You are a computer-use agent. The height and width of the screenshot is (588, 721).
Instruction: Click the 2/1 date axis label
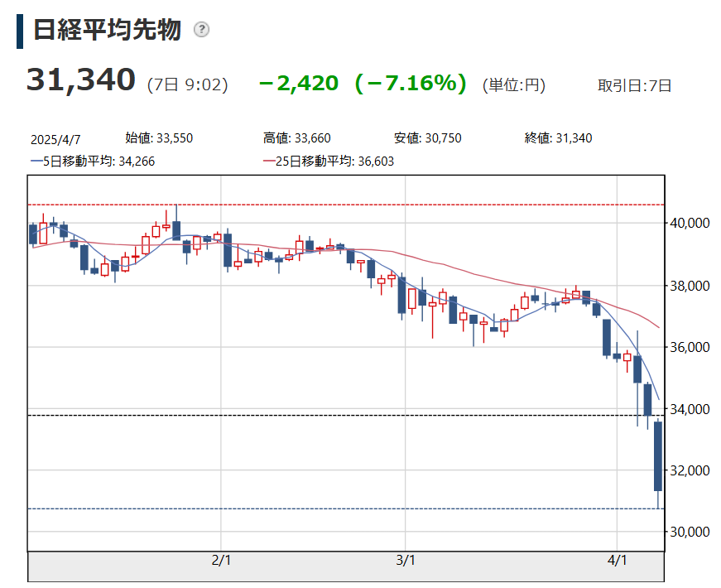[x=221, y=561]
